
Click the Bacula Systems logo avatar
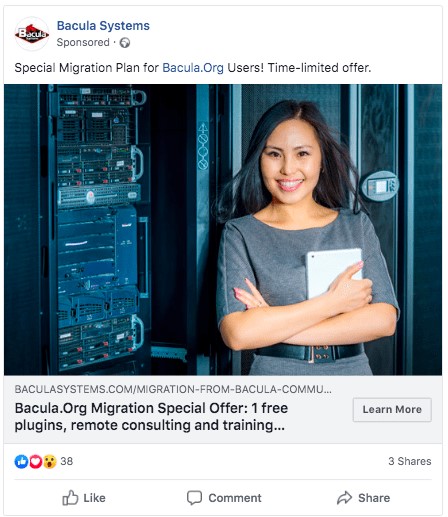click(x=32, y=34)
